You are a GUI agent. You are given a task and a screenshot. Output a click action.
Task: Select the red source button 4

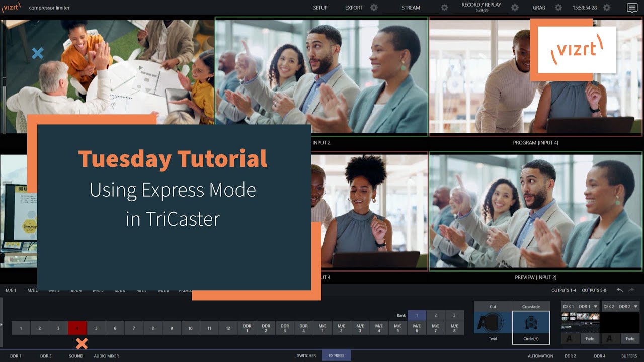coord(77,328)
